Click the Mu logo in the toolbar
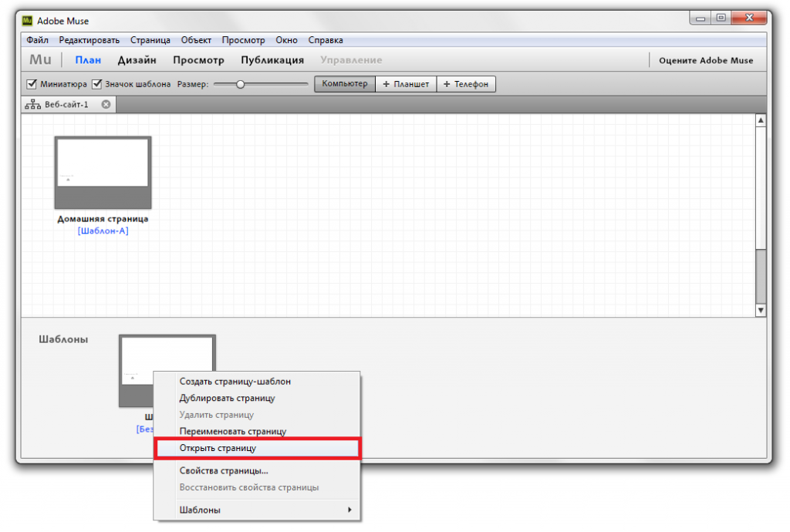The height and width of the screenshot is (532, 790). point(40,60)
